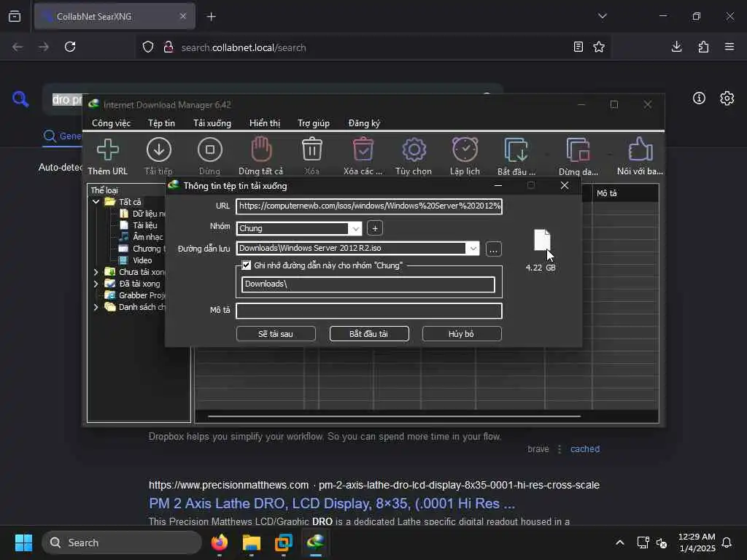This screenshot has width=747, height=560.
Task: Click the Xóa các completed icon
Action: point(363,156)
